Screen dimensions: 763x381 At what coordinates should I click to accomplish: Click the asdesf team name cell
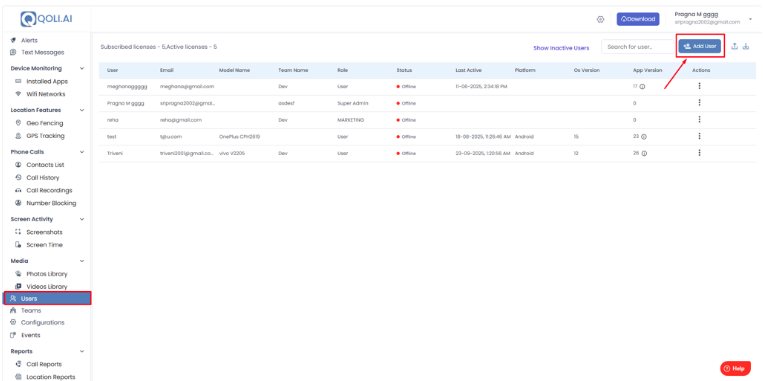[286, 103]
